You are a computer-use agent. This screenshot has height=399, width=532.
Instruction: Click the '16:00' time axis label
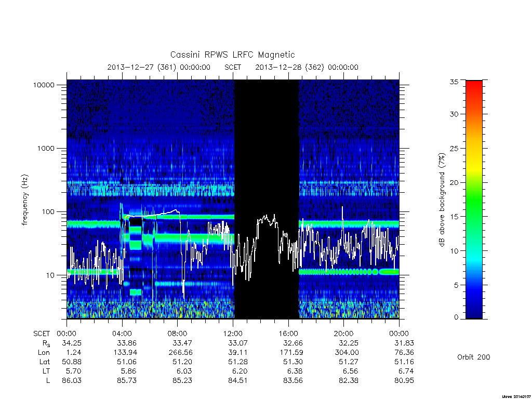click(x=288, y=334)
